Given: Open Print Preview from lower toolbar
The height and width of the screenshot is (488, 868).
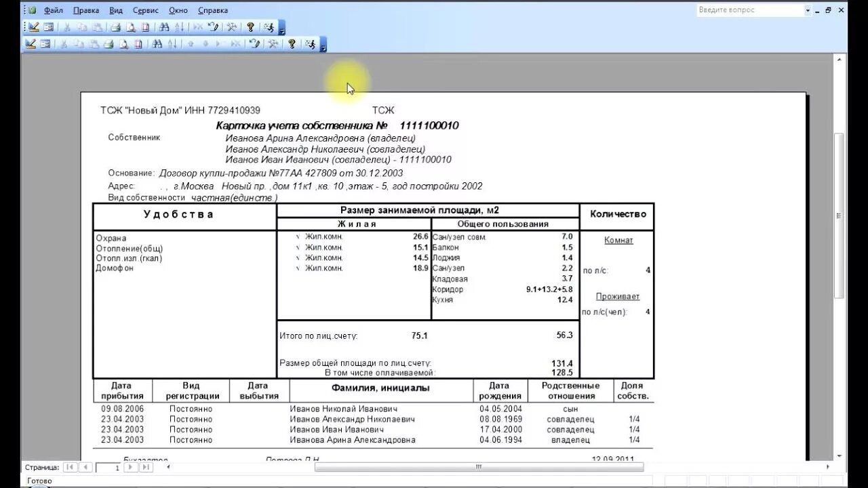Looking at the screenshot, I should click(124, 44).
